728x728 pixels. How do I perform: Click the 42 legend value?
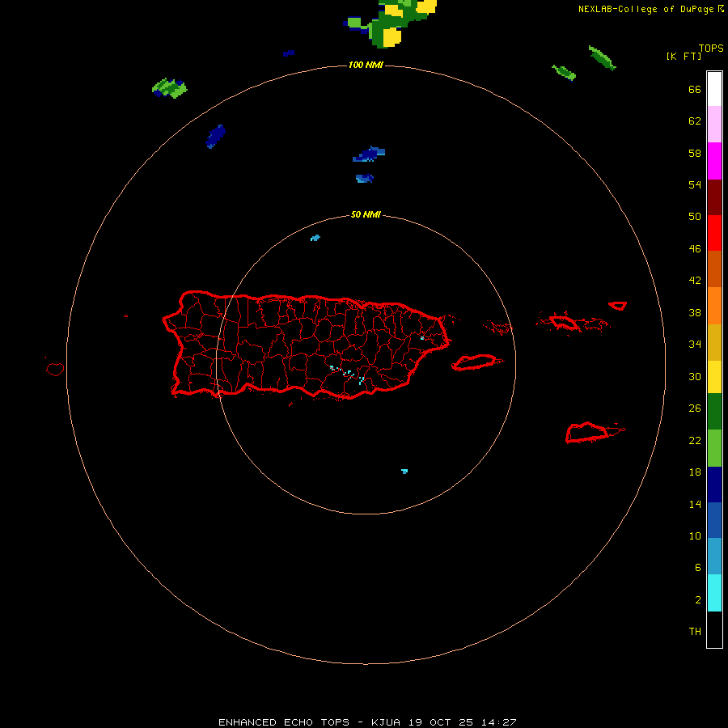coord(695,281)
